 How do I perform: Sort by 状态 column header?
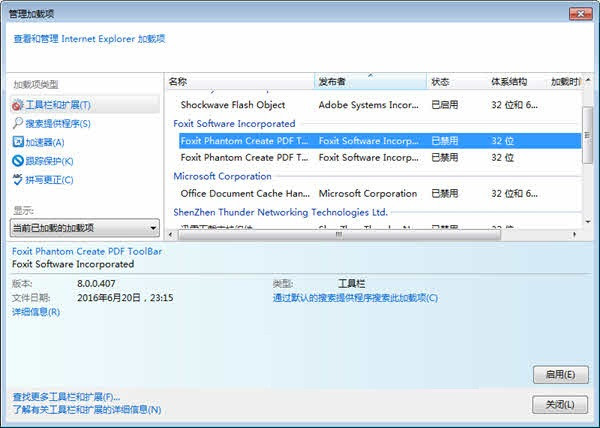457,81
